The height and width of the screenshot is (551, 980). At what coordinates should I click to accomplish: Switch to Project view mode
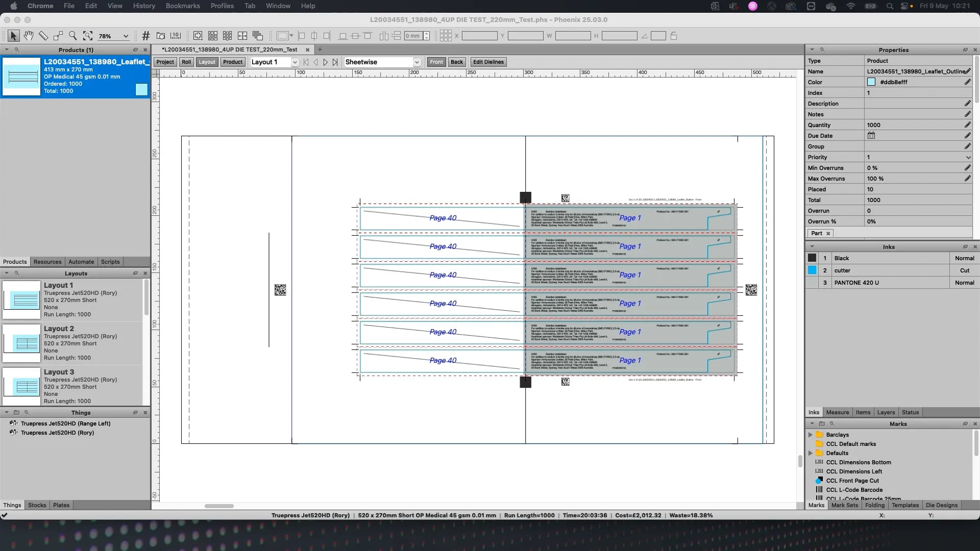pos(165,62)
